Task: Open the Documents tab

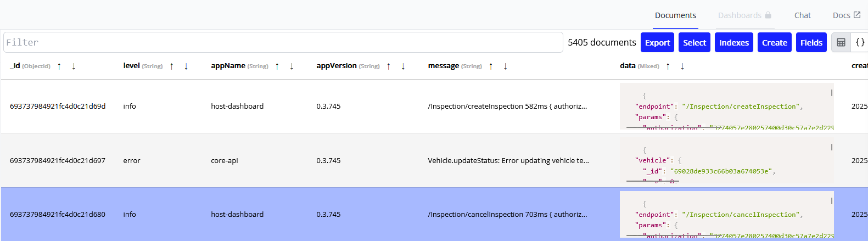Action: (x=675, y=15)
